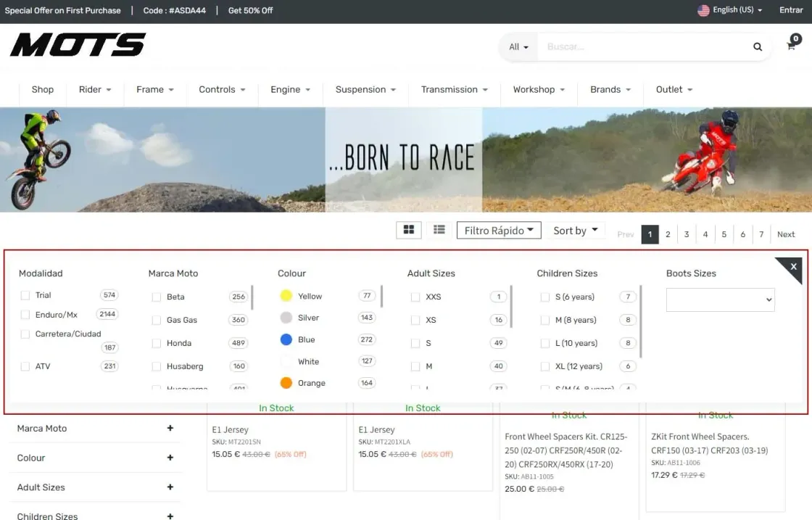Check the M adult size checkbox
Image resolution: width=812 pixels, height=520 pixels.
coord(415,366)
